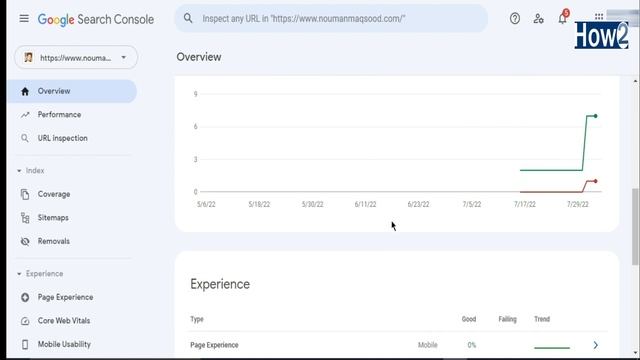Click the Experience card heading
The height and width of the screenshot is (360, 640).
[220, 284]
